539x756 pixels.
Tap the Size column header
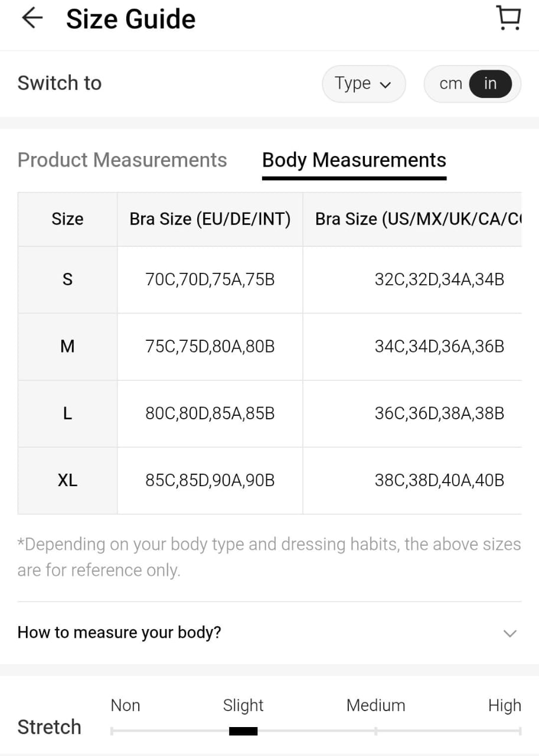coord(67,219)
